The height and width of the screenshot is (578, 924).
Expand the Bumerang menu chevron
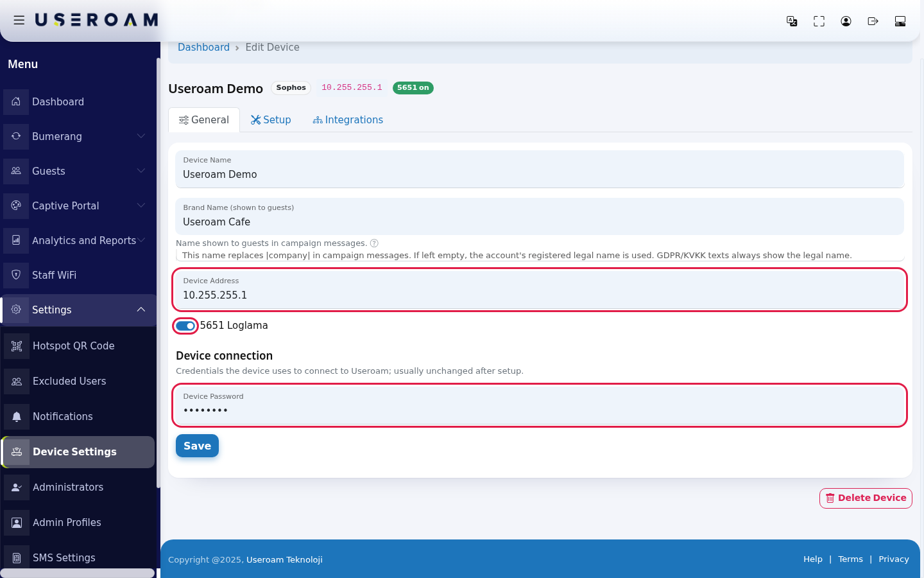pos(141,136)
